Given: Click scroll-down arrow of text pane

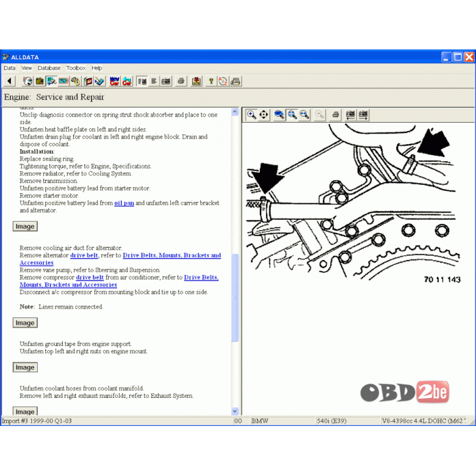Looking at the screenshot, I should click(235, 411).
